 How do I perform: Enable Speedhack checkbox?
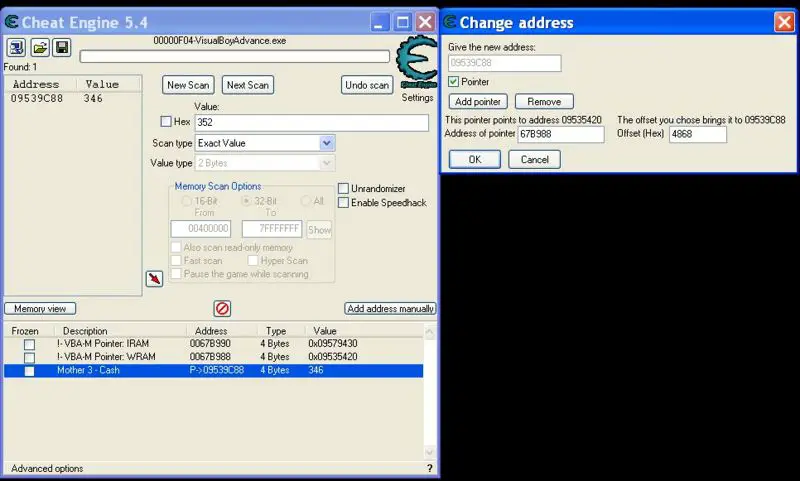point(343,202)
